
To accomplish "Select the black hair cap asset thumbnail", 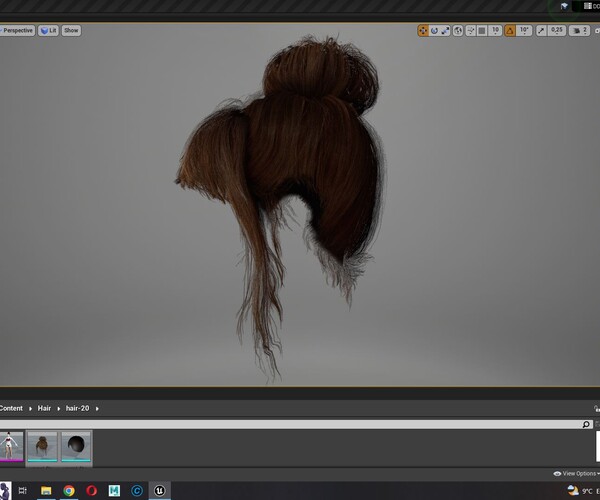I will (x=76, y=446).
